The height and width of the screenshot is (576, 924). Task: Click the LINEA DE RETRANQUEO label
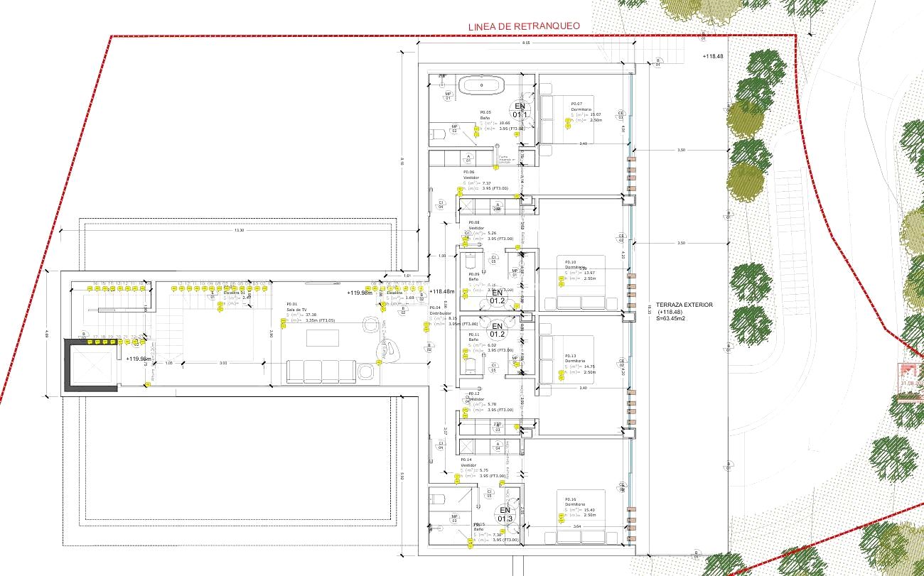[x=524, y=26]
